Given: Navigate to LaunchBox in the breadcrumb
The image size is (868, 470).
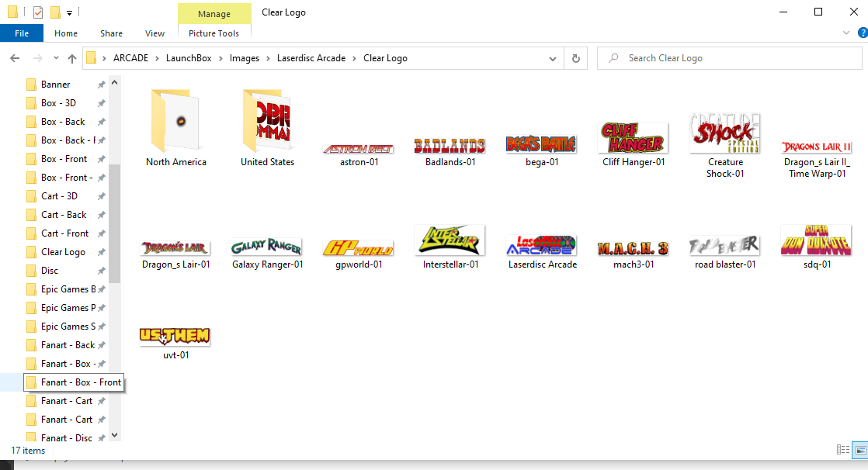Looking at the screenshot, I should [189, 58].
